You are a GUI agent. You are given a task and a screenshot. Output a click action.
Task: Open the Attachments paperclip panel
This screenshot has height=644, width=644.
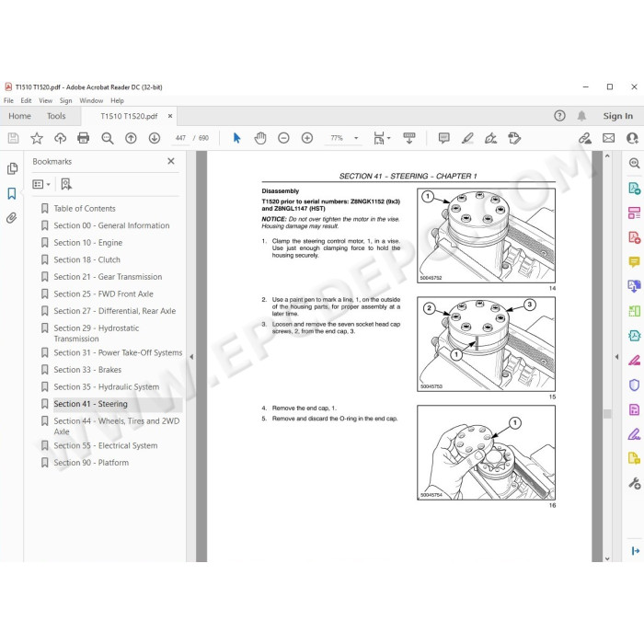(11, 218)
